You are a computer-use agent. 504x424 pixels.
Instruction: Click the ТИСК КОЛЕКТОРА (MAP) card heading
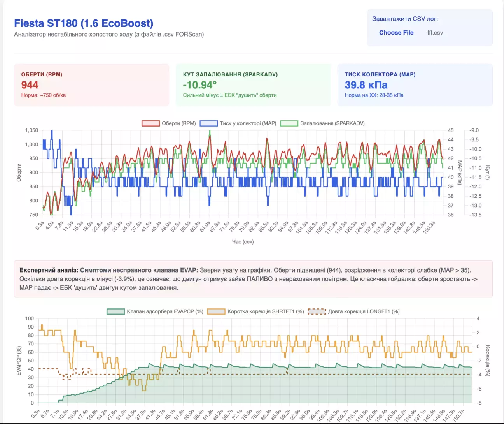tap(380, 74)
